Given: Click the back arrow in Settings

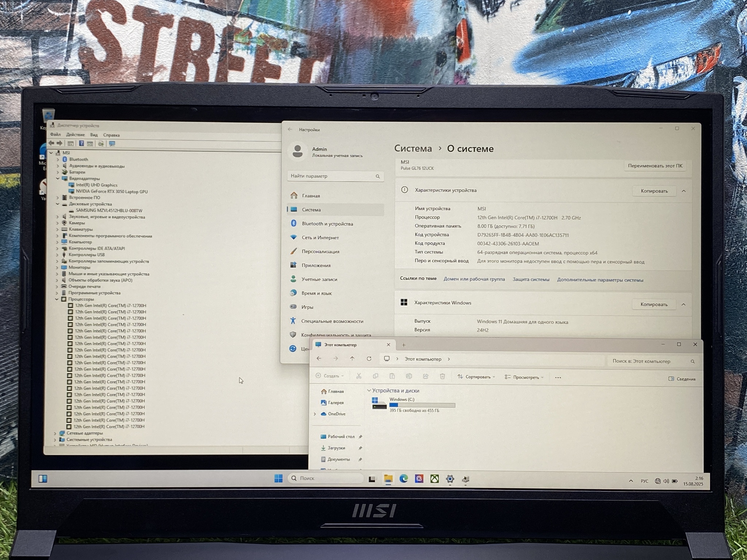Looking at the screenshot, I should (x=290, y=129).
